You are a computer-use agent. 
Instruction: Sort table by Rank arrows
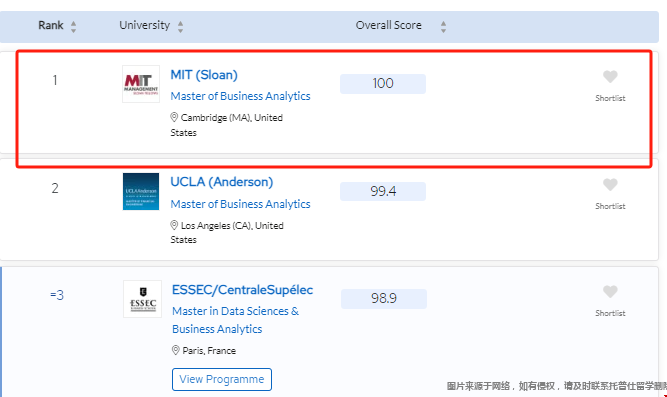pyautogui.click(x=74, y=27)
